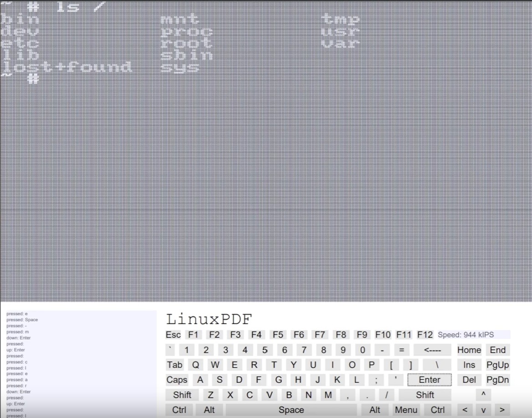Click the Esc key

point(173,335)
